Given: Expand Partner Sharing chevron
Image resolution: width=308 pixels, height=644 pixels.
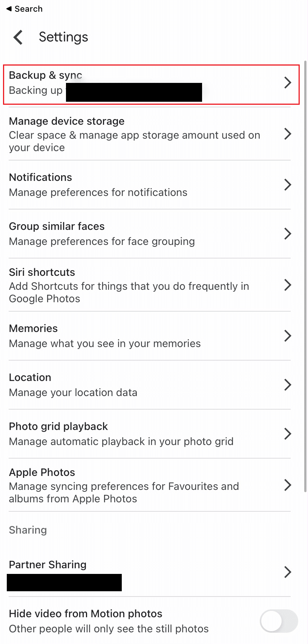Looking at the screenshot, I should (288, 572).
